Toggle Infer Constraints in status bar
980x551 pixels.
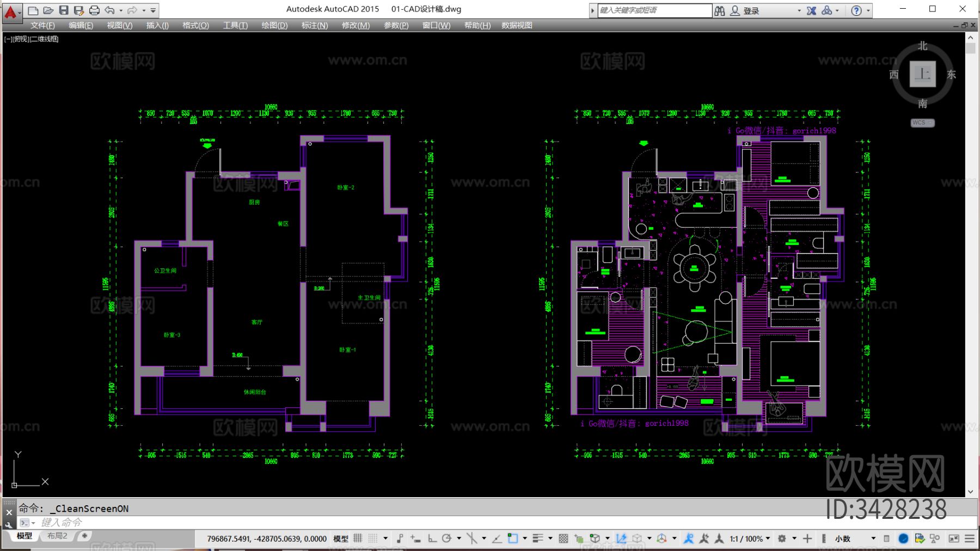[400, 538]
